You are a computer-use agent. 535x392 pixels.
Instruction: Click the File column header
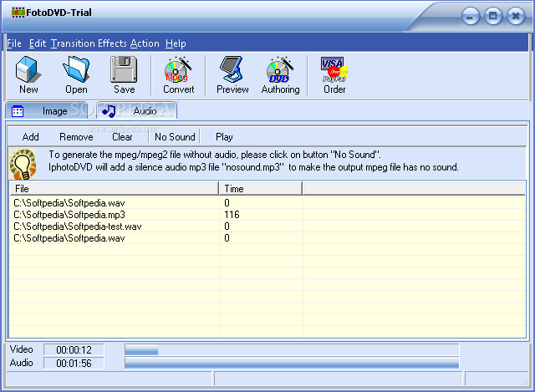pyautogui.click(x=115, y=189)
